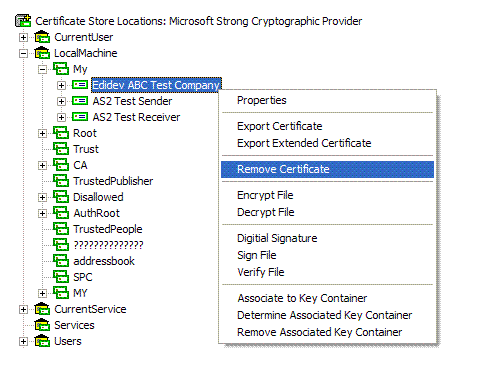
Task: Select the SPC store label
Action: tap(83, 277)
